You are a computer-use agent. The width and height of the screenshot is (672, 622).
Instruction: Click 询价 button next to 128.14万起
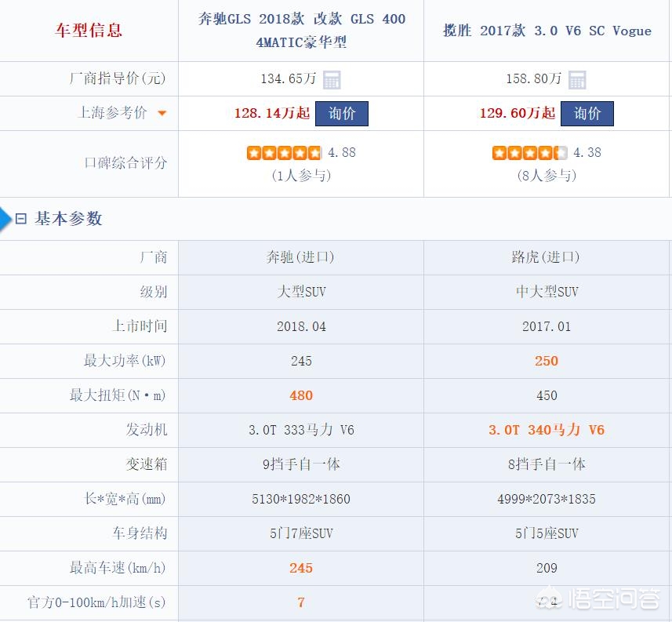[x=342, y=114]
